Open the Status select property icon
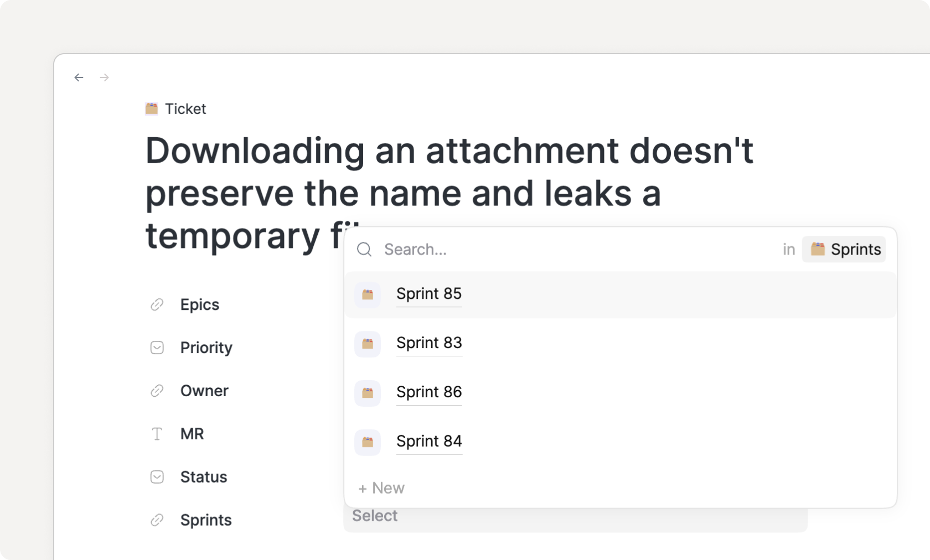Image resolution: width=930 pixels, height=560 pixels. pos(157,477)
